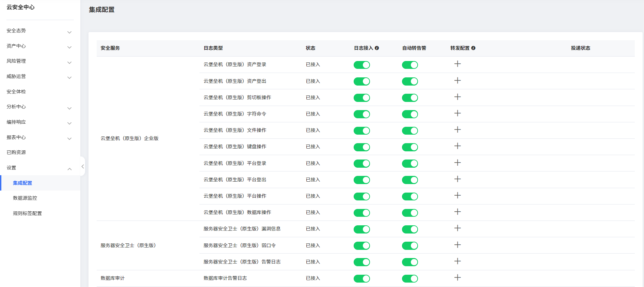
Task: Open 数据源监控 submenu item
Action: click(25, 198)
